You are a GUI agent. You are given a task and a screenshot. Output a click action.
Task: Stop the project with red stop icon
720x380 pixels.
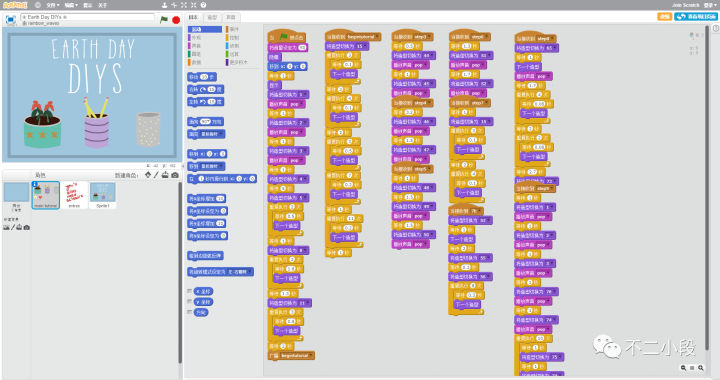pos(176,20)
